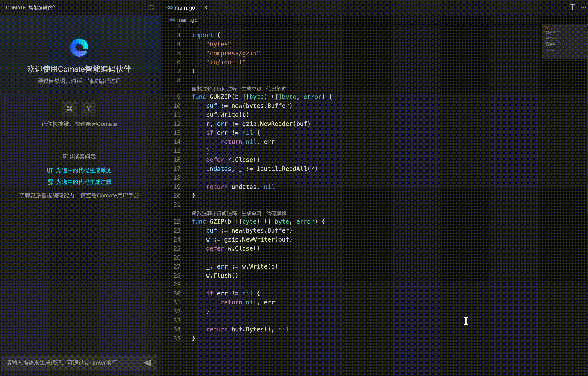Click the Y key shortcut icon

[88, 109]
